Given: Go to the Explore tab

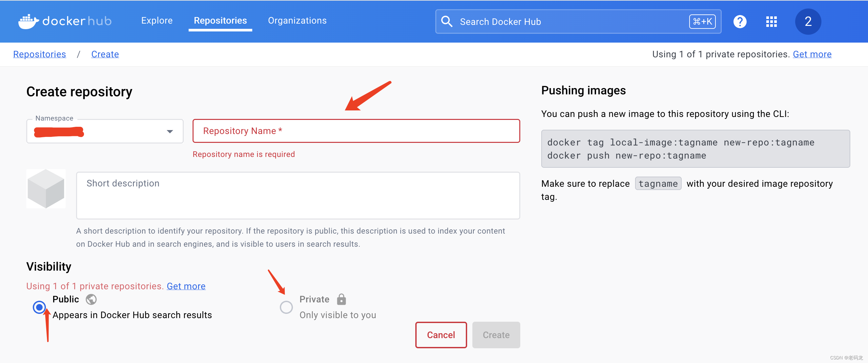Looking at the screenshot, I should [x=157, y=21].
